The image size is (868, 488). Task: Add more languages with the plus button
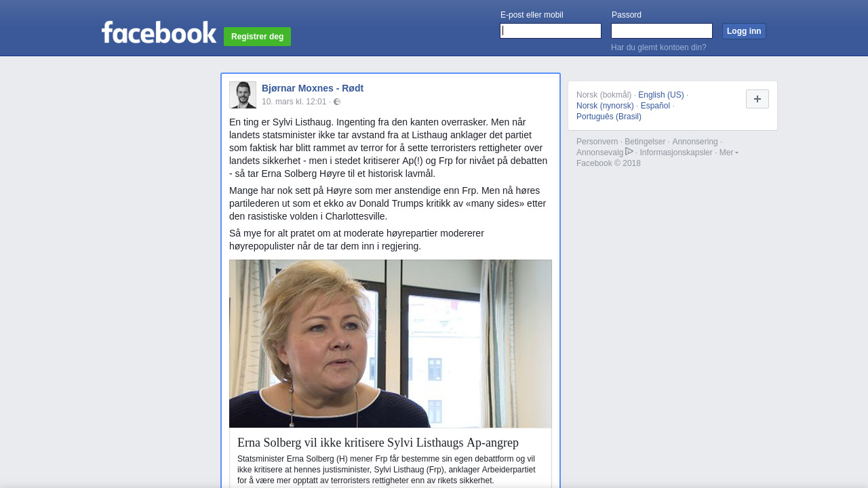point(757,99)
